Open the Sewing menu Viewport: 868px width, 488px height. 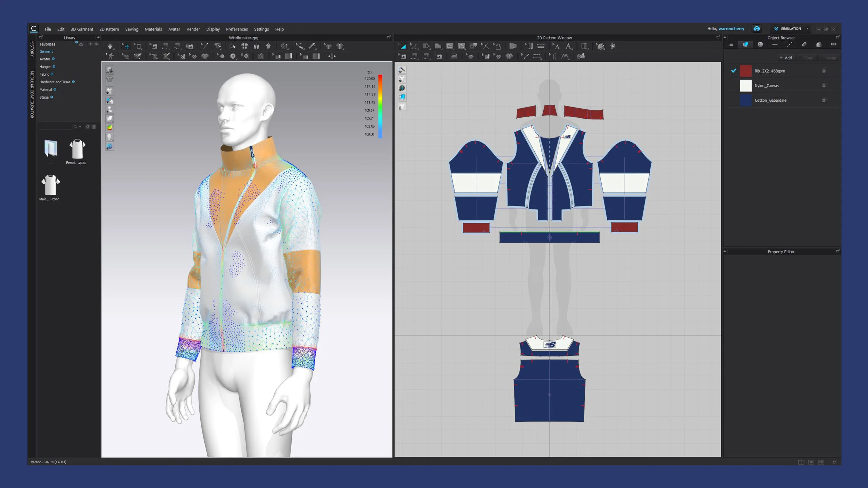[x=132, y=30]
